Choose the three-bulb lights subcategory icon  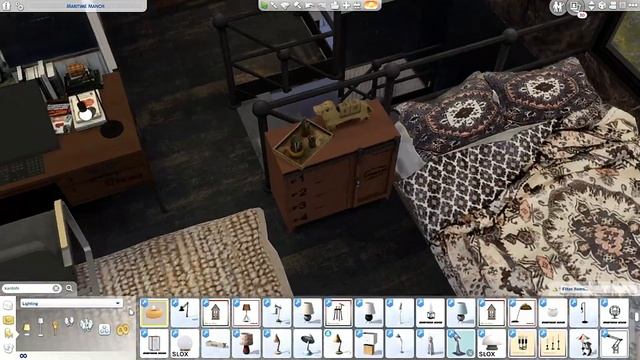pos(104,329)
